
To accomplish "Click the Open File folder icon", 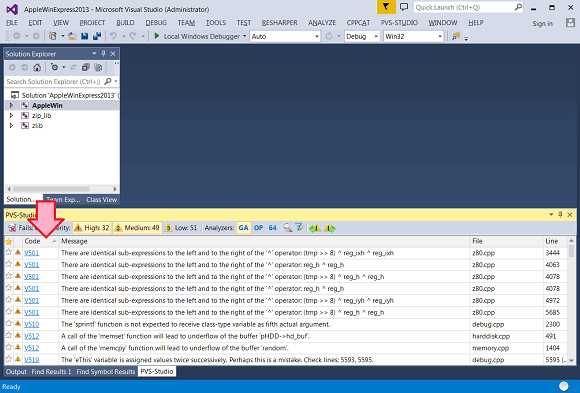I will [x=72, y=36].
